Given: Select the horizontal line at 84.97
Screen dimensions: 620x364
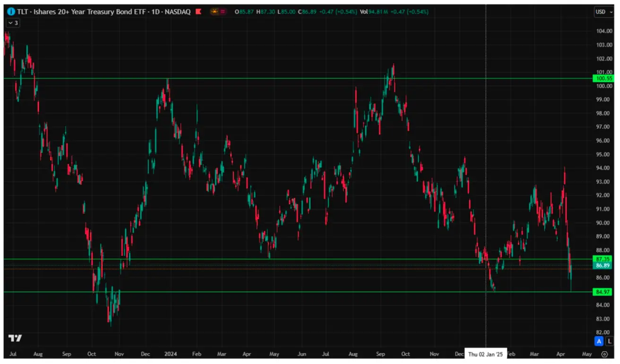Looking at the screenshot, I should coord(298,292).
